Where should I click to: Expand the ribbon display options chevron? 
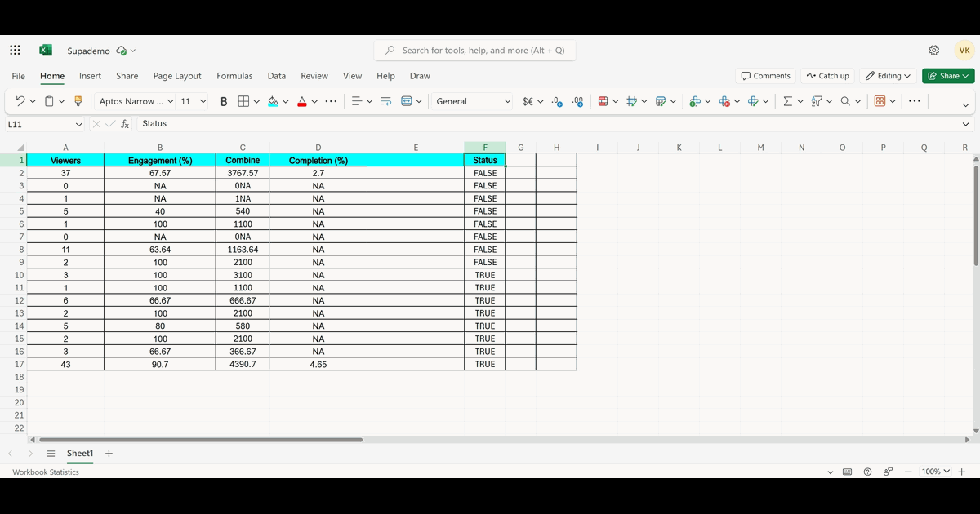[966, 104]
